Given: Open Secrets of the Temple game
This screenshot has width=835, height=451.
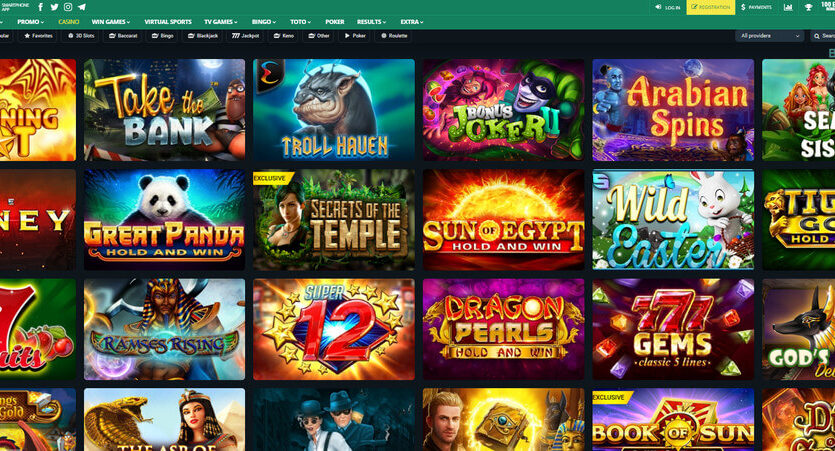Looking at the screenshot, I should pyautogui.click(x=334, y=219).
